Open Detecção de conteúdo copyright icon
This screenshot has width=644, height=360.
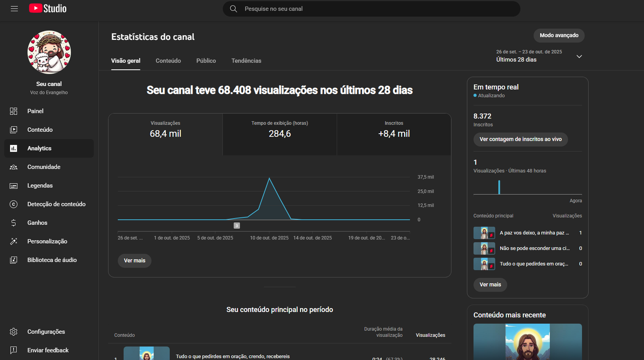(14, 204)
